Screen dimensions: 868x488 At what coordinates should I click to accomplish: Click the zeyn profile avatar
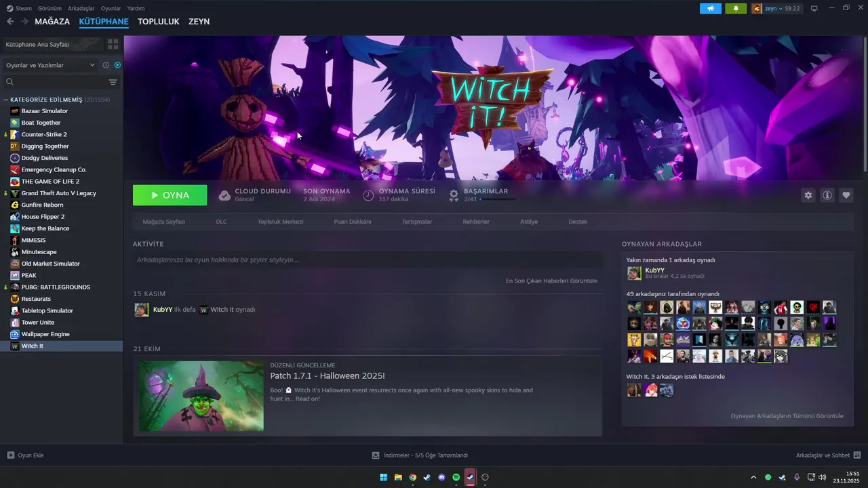click(x=757, y=8)
